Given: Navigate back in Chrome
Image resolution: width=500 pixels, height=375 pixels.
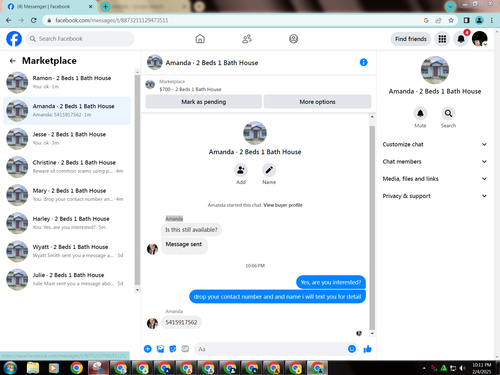Looking at the screenshot, I should 9,20.
